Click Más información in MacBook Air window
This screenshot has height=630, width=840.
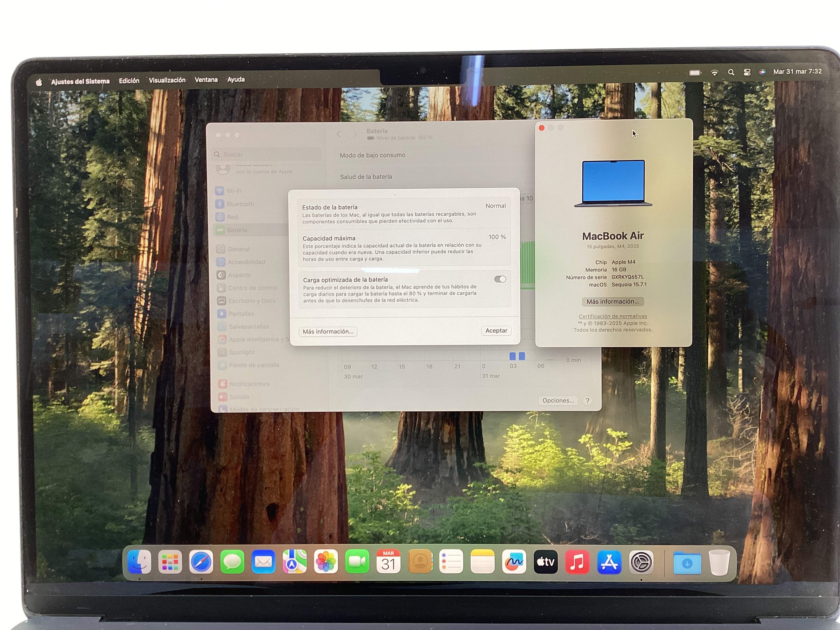coord(612,302)
